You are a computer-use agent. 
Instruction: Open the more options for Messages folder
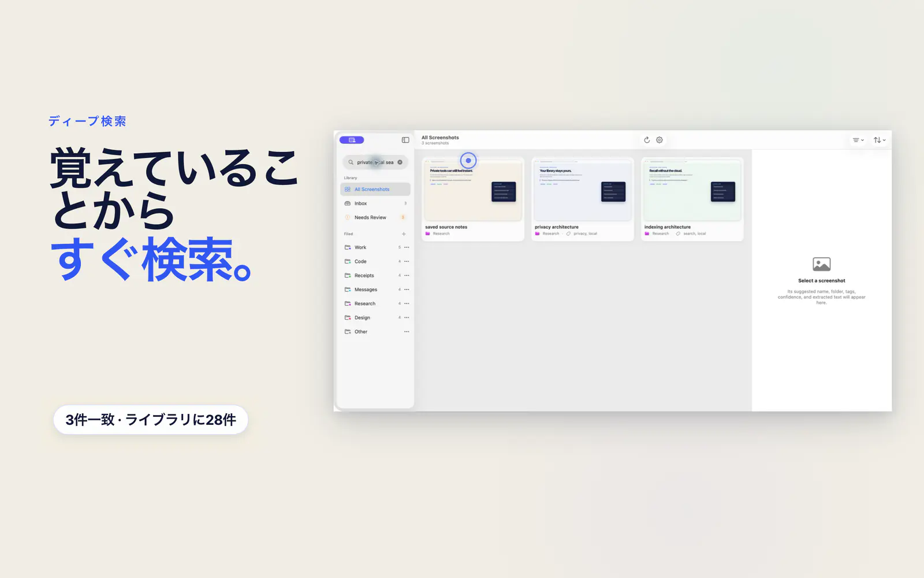407,290
